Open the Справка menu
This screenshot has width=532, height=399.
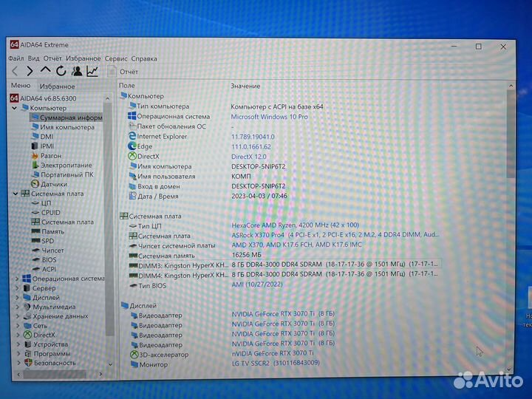pos(144,58)
